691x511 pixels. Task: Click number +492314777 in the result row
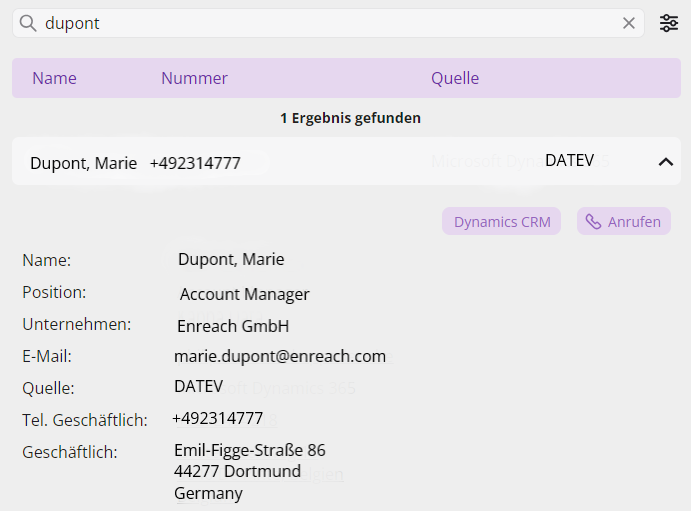[x=195, y=163]
